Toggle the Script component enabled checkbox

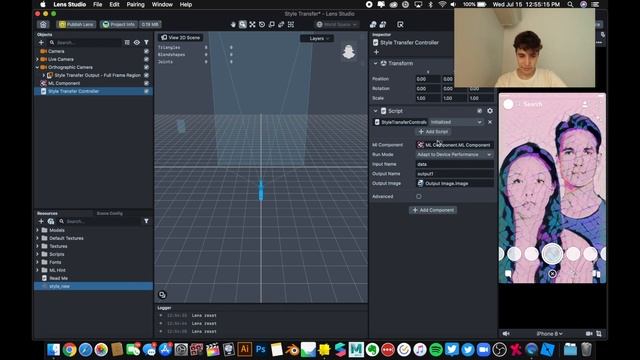pyautogui.click(x=480, y=111)
